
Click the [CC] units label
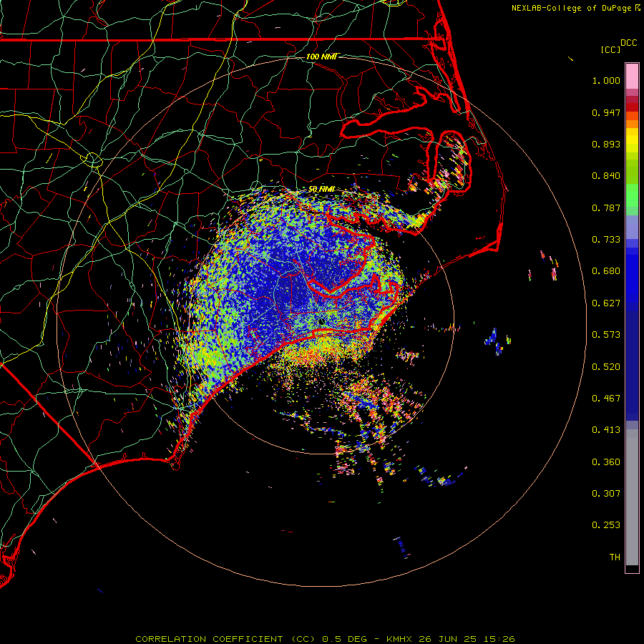[x=610, y=49]
